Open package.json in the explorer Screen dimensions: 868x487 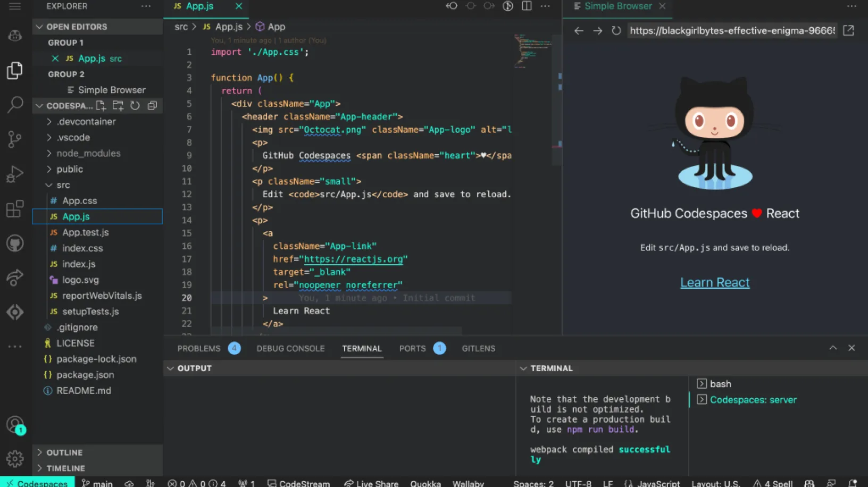tap(85, 375)
